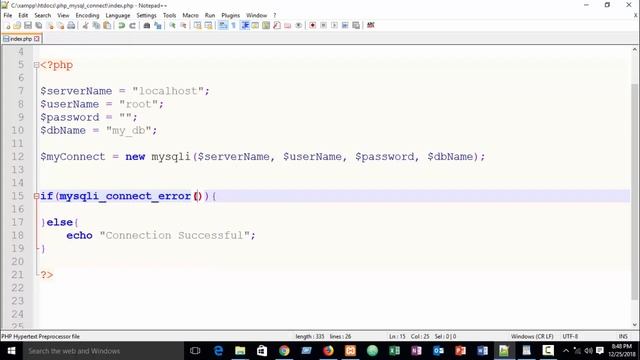
Task: Open the Macro menu
Action: pos(190,16)
